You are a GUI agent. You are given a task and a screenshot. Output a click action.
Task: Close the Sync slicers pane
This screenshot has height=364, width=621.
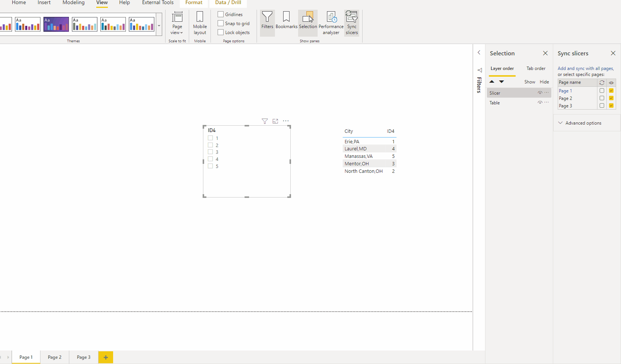pos(613,53)
